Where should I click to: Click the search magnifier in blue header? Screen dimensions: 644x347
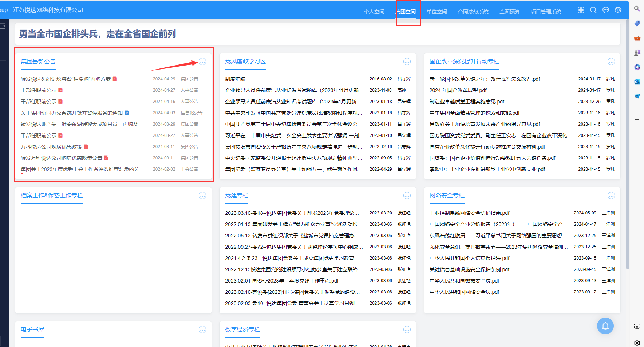(x=593, y=10)
